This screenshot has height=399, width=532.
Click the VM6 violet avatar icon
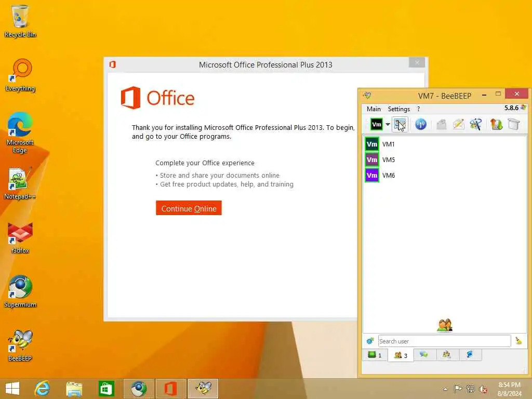(372, 176)
